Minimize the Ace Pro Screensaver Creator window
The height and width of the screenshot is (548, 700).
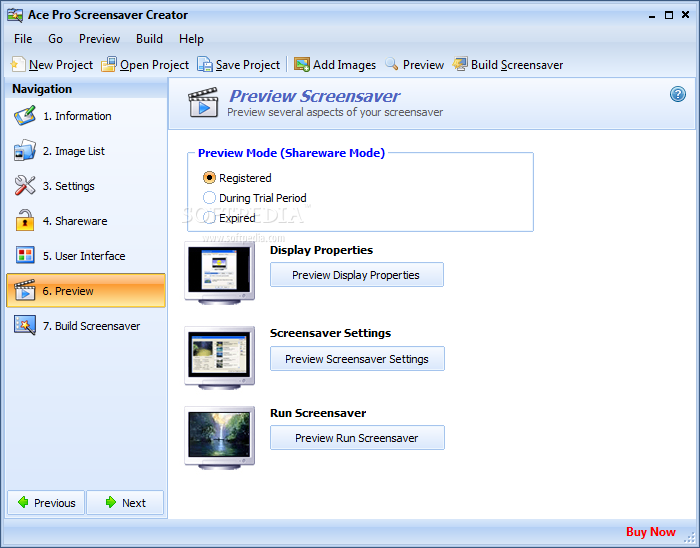pyautogui.click(x=652, y=16)
